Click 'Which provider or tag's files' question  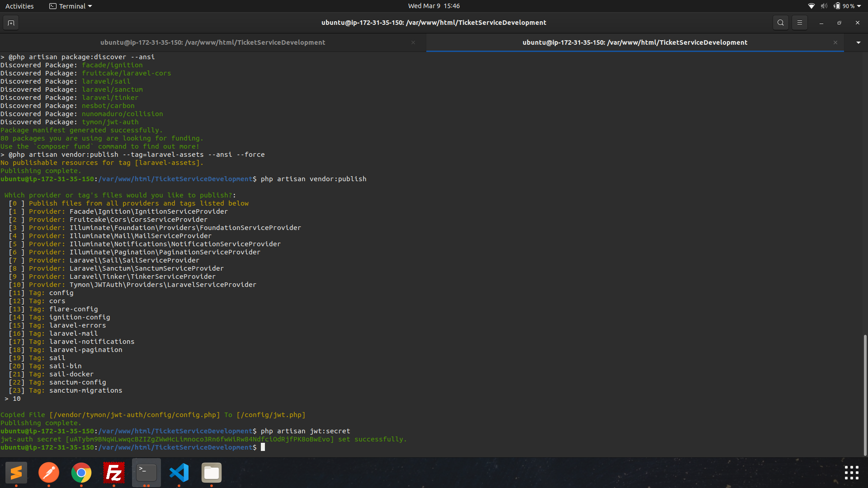pyautogui.click(x=120, y=195)
